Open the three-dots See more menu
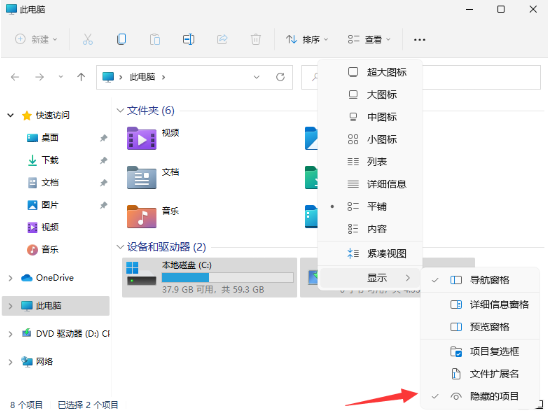548x414 pixels. click(x=419, y=39)
